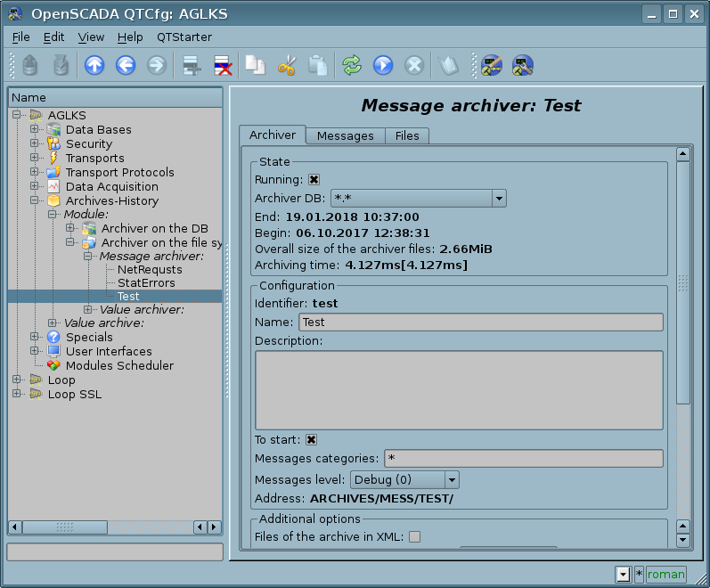Open the File menu
The image size is (710, 588).
coord(20,37)
